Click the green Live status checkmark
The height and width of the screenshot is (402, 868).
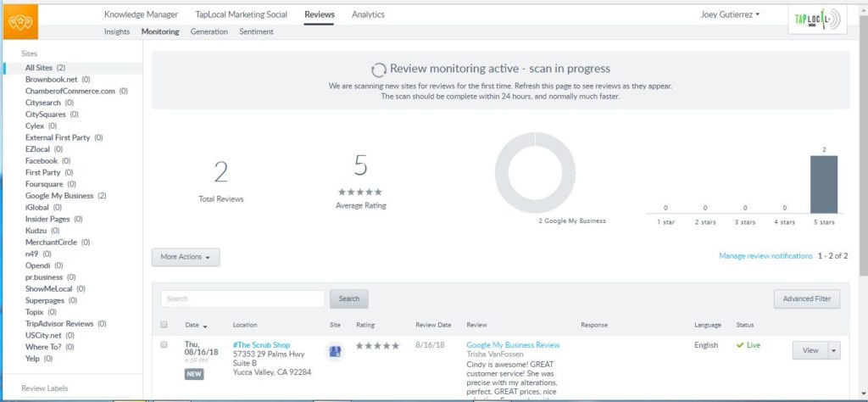(740, 345)
